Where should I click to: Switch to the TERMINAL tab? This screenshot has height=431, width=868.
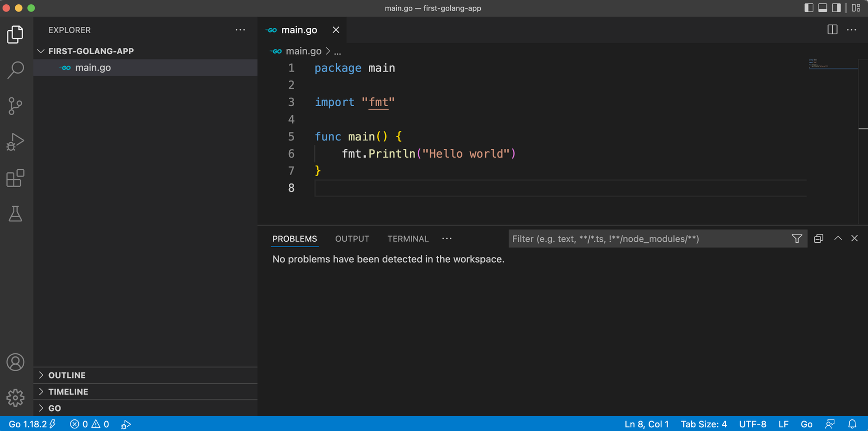[x=408, y=239]
